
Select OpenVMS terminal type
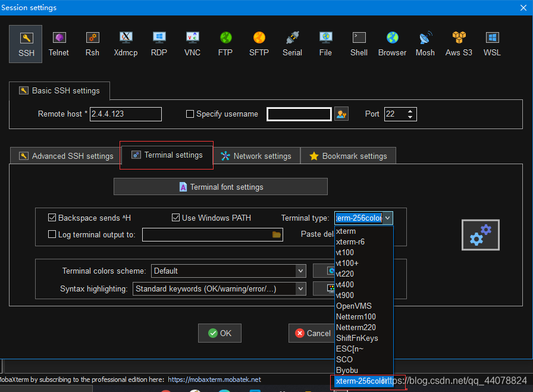[364, 306]
